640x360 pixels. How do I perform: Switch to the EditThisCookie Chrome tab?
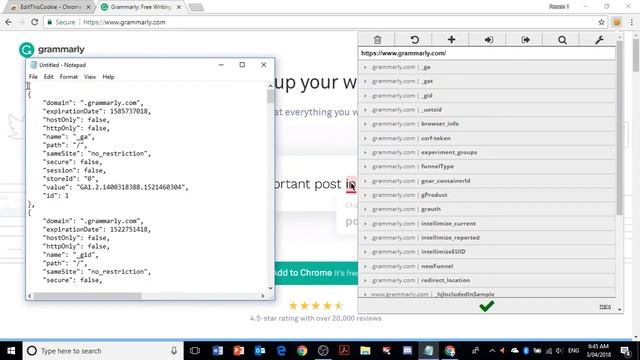pyautogui.click(x=49, y=7)
